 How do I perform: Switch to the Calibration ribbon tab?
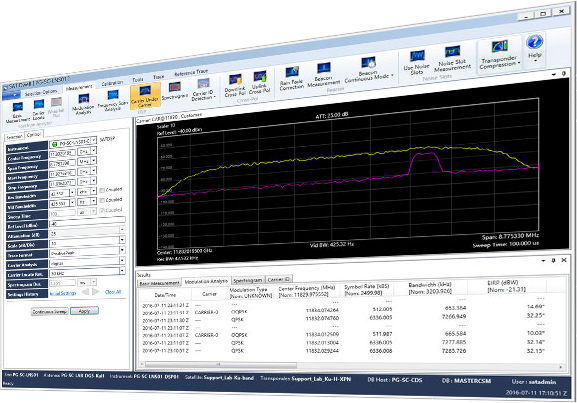point(112,83)
